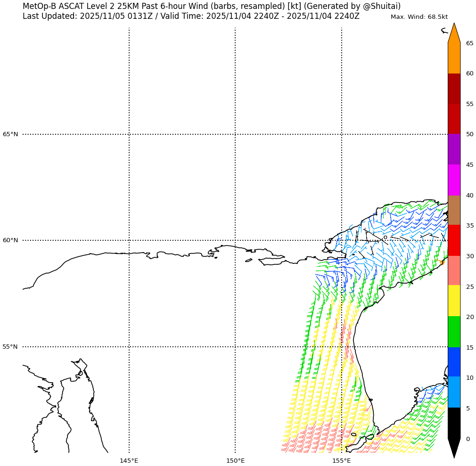The height and width of the screenshot is (466, 476).
Task: Click the green 15–20 kt colorbar segment
Action: [454, 332]
